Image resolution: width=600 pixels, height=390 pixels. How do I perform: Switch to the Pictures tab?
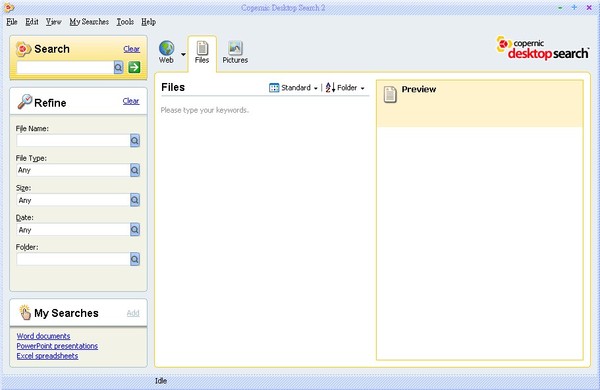pyautogui.click(x=235, y=52)
